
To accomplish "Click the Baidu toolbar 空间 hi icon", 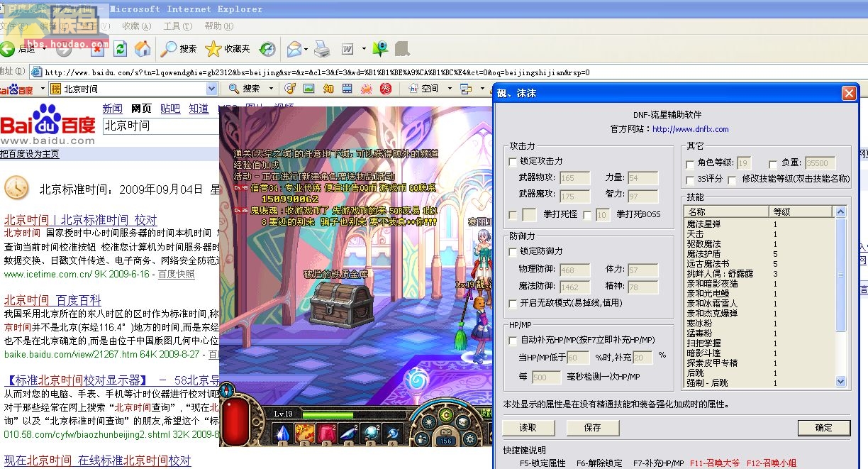I will click(x=414, y=89).
